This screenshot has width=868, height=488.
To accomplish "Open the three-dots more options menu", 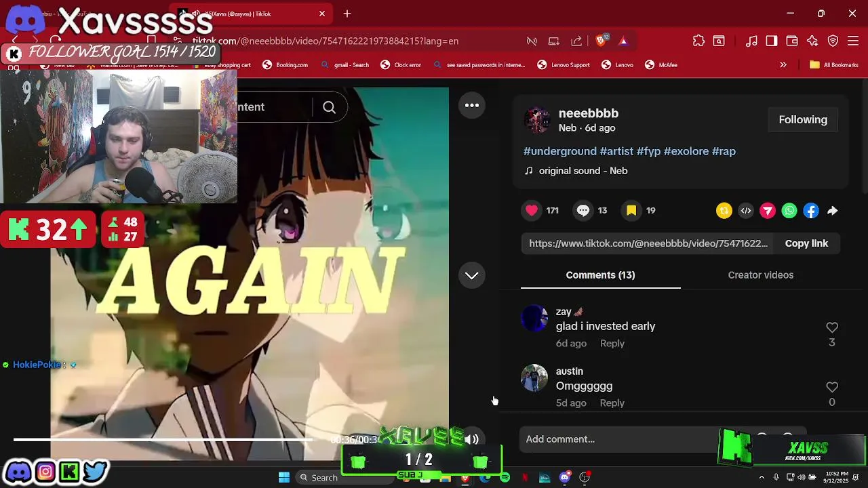I will coord(472,105).
